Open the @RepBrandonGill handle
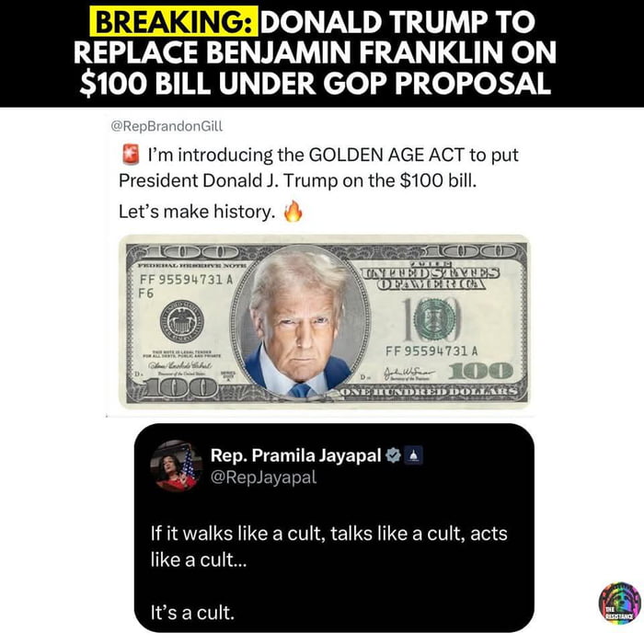644x644 pixels. 167,126
